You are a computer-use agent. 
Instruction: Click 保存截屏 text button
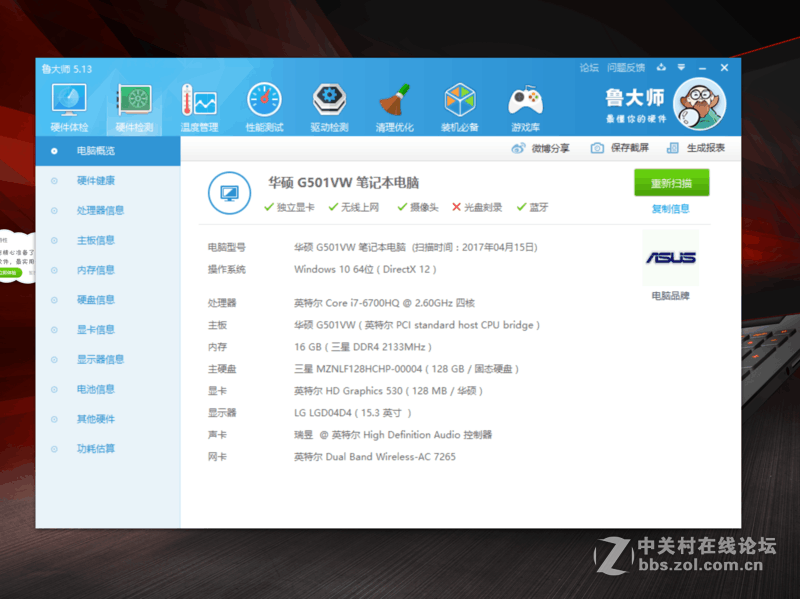click(x=630, y=148)
